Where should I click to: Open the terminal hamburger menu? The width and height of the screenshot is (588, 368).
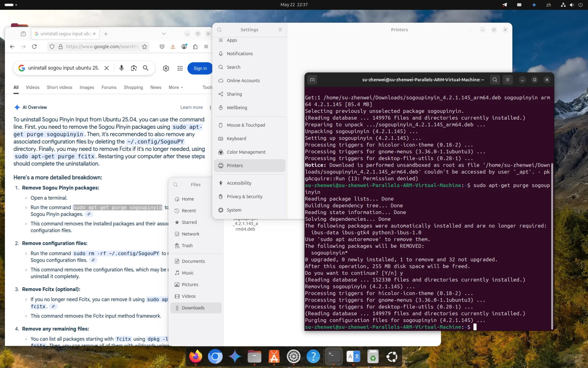tap(508, 80)
